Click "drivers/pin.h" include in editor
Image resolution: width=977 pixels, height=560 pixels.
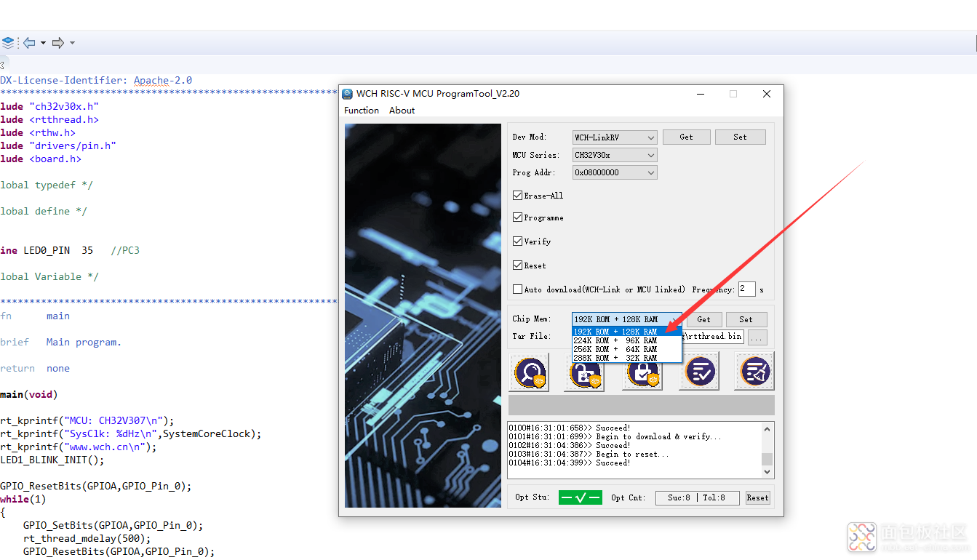click(x=72, y=145)
